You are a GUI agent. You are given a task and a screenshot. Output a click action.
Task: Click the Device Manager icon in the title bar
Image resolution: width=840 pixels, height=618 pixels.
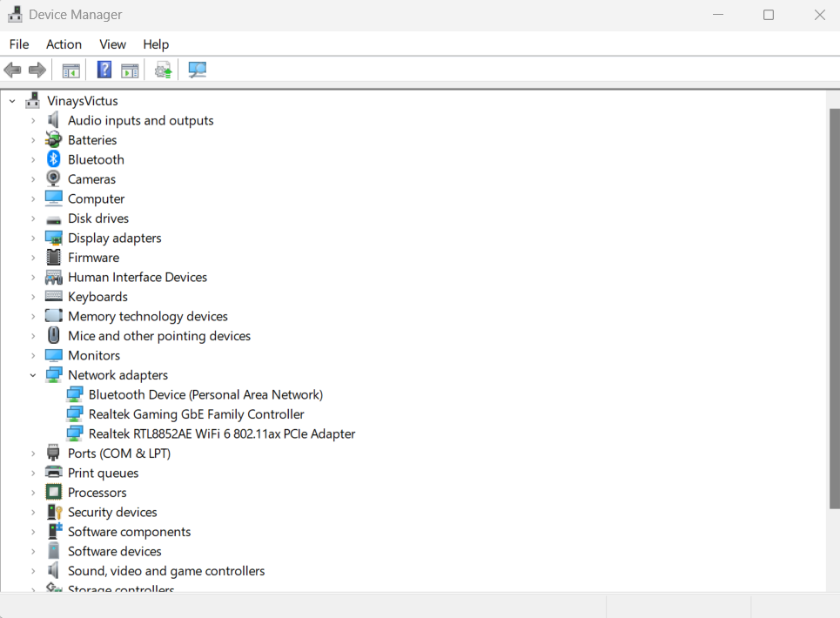coord(15,14)
